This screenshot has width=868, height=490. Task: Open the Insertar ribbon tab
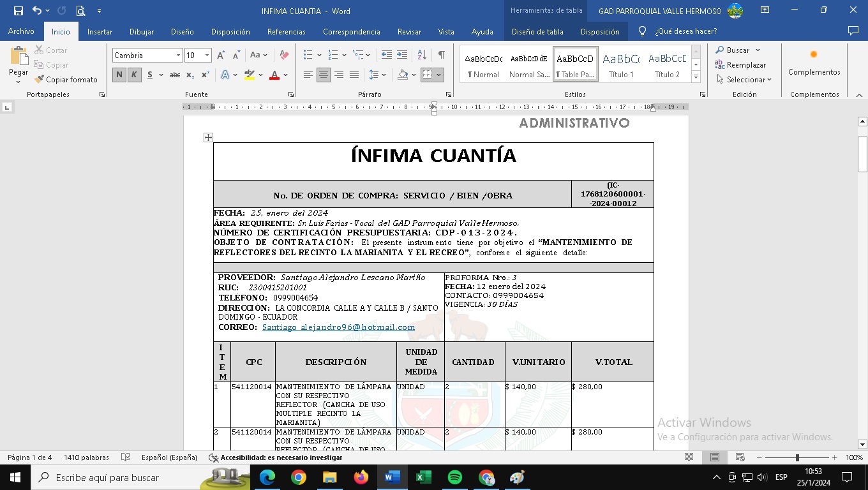100,31
